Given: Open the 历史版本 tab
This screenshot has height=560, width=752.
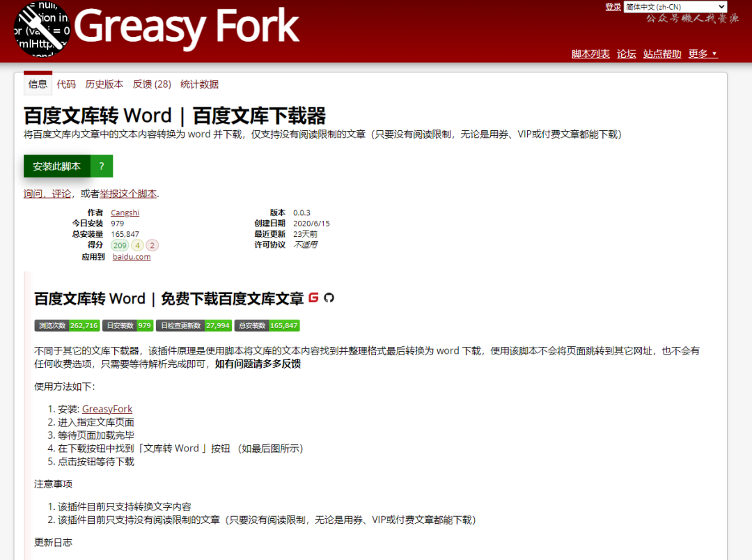Looking at the screenshot, I should [104, 84].
